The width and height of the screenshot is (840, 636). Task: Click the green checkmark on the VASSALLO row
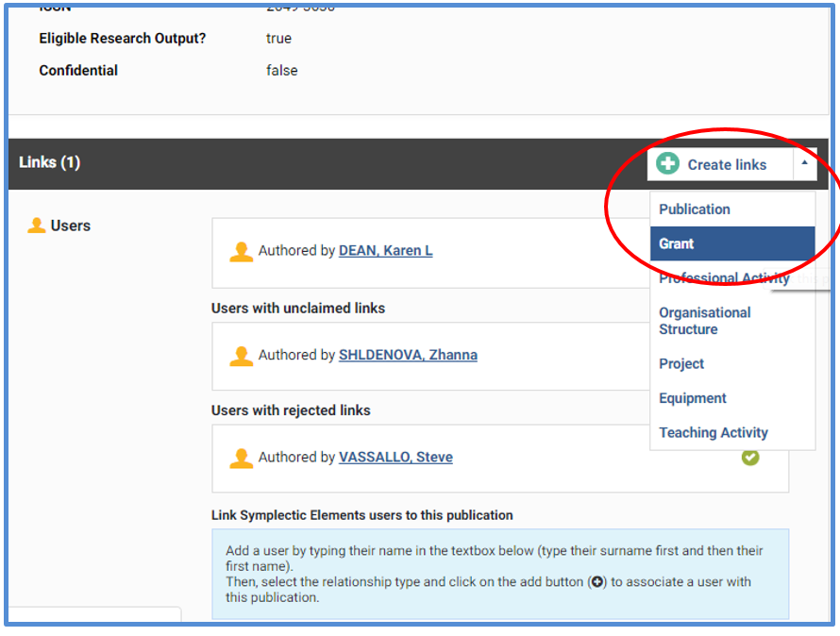point(750,458)
